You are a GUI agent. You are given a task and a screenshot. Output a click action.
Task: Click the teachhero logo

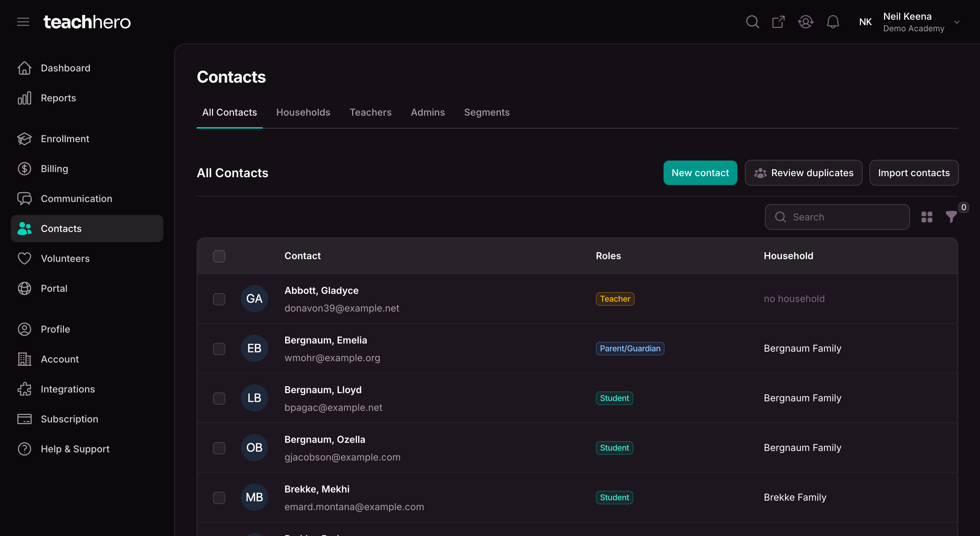(87, 22)
